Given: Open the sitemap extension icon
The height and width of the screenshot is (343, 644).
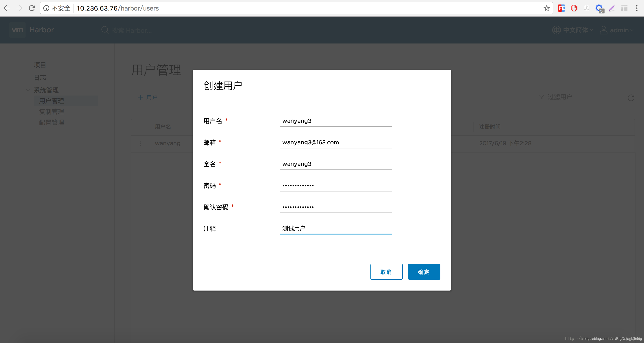Looking at the screenshot, I should click(x=587, y=8).
